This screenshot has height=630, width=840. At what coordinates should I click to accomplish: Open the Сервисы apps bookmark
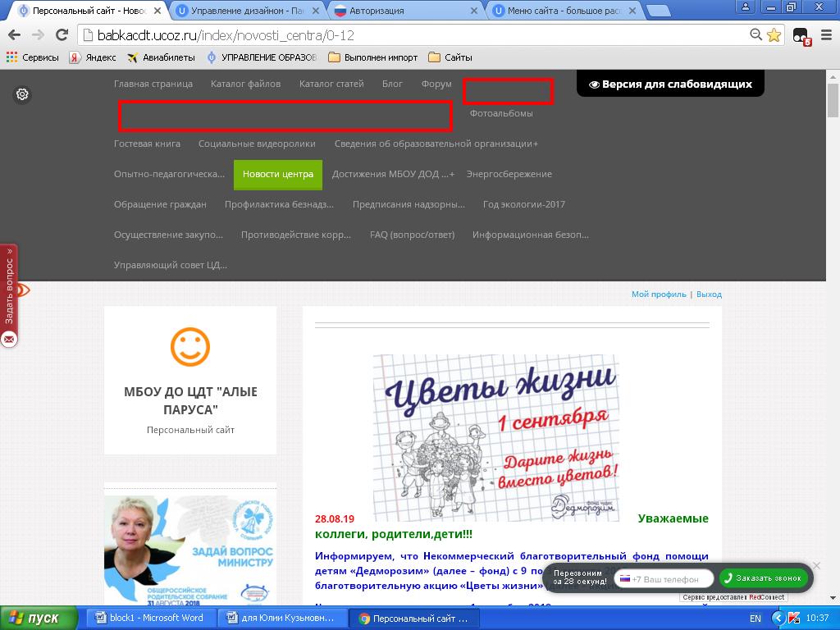point(33,57)
